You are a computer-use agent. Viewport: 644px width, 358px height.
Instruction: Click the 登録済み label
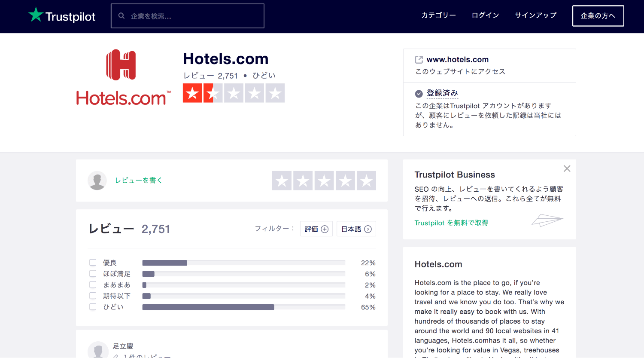coord(442,93)
